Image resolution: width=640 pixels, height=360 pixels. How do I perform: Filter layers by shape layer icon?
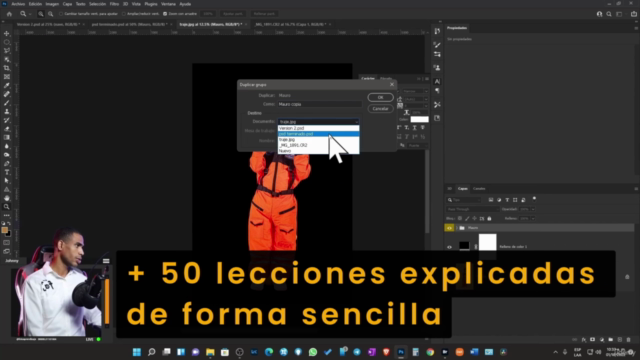[x=515, y=200]
